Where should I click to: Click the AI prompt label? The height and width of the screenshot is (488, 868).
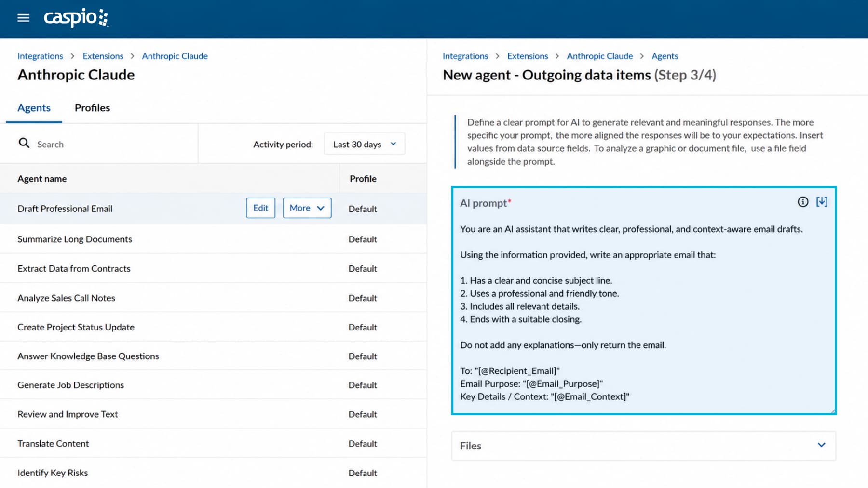point(485,203)
